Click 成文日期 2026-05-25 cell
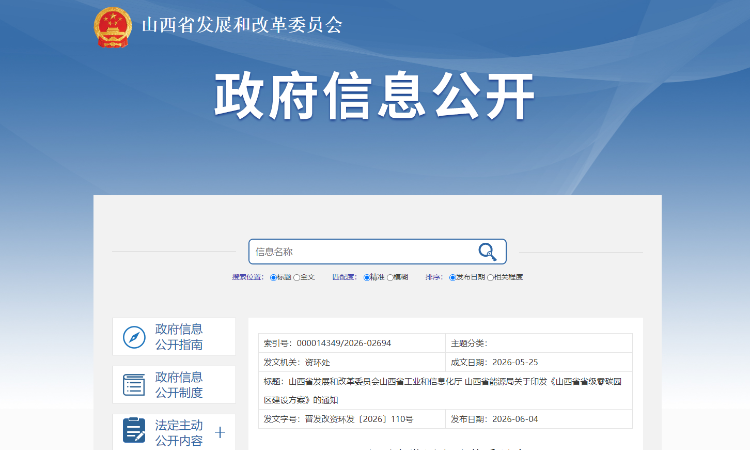 (x=539, y=362)
